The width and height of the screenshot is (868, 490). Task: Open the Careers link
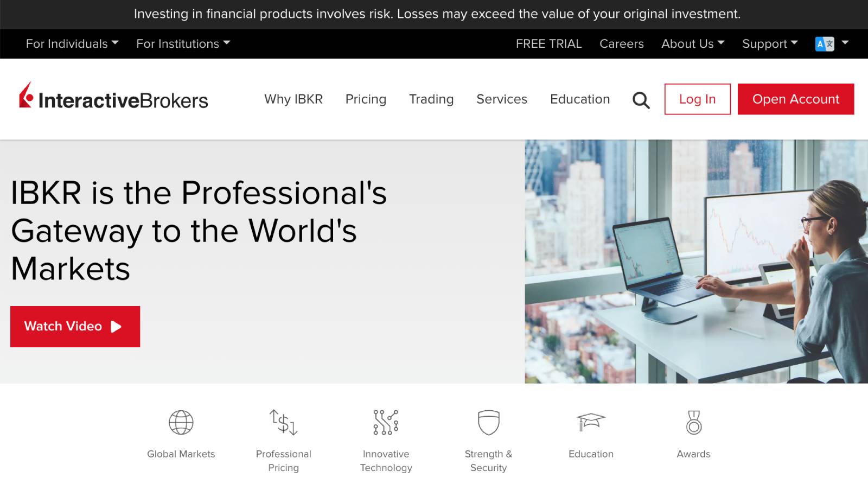pos(621,44)
